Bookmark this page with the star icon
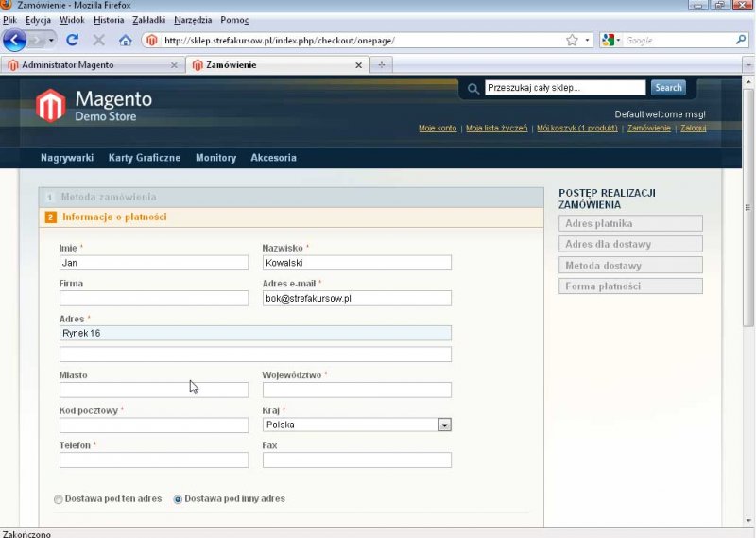This screenshot has height=538, width=756. click(x=572, y=41)
